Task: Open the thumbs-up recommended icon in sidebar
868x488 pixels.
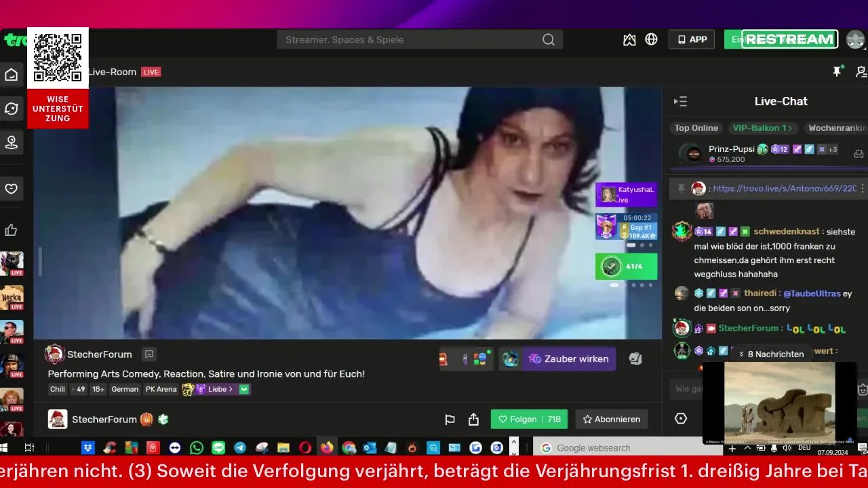Action: point(12,230)
